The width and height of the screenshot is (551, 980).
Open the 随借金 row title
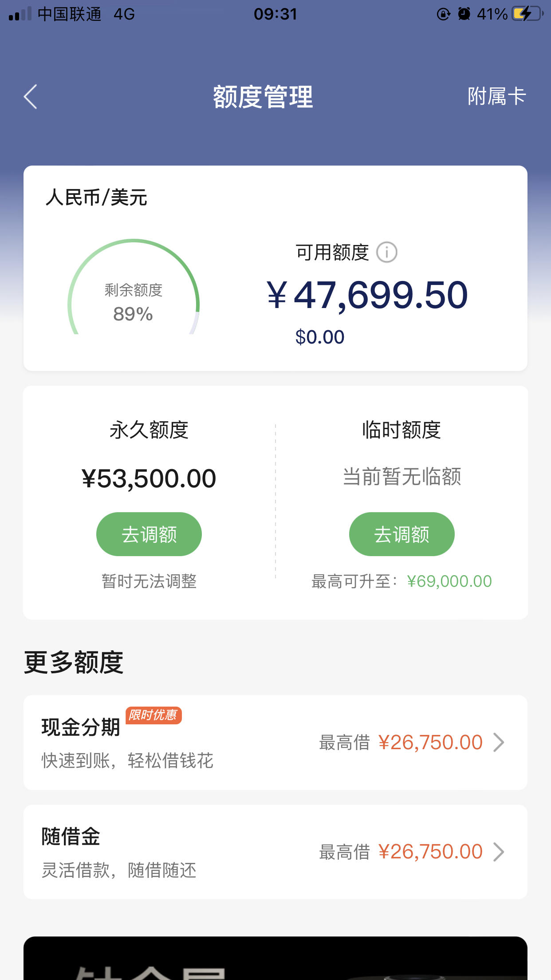tap(71, 837)
